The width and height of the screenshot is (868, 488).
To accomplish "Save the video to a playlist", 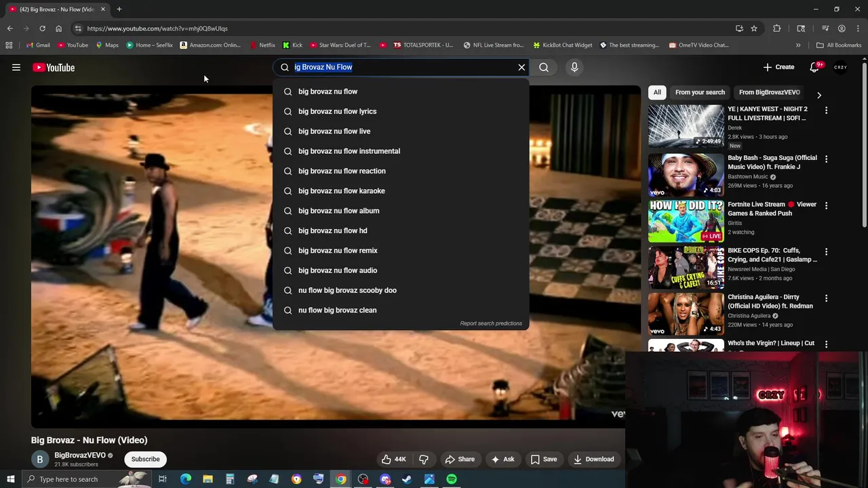I will 544,459.
